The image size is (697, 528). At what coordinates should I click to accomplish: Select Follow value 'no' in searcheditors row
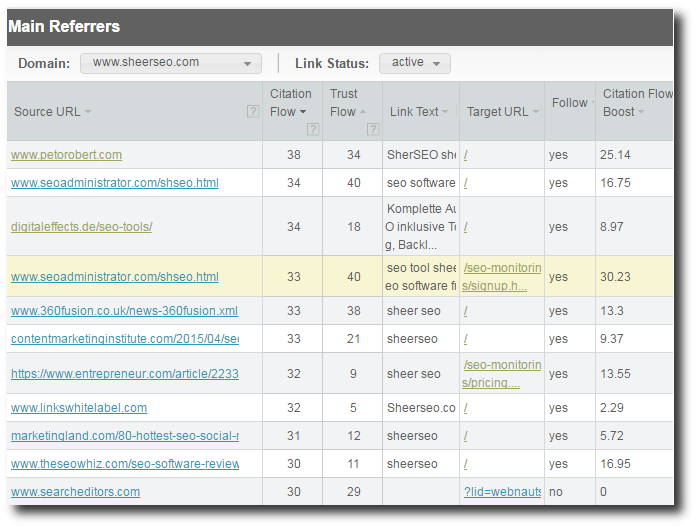point(556,492)
